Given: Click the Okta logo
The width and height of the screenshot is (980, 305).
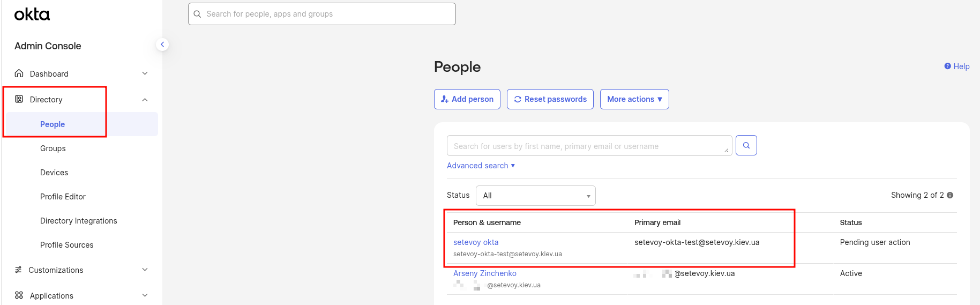Looking at the screenshot, I should [32, 14].
